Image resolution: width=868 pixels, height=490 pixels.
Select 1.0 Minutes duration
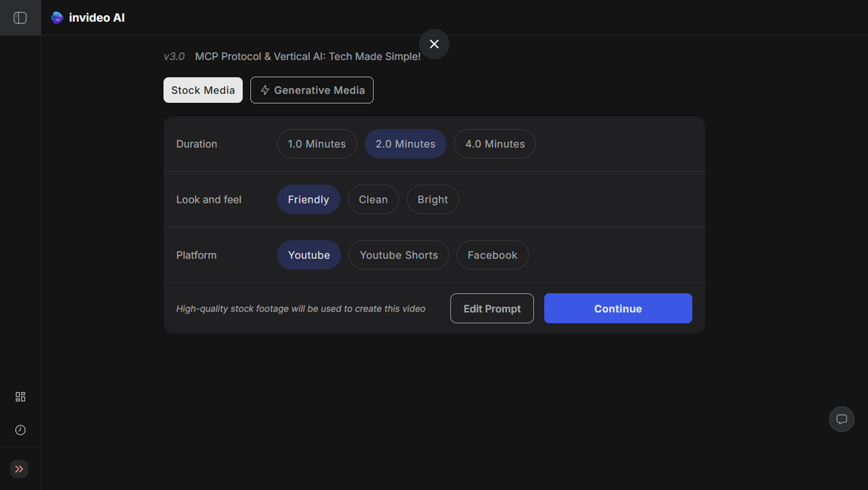click(317, 144)
